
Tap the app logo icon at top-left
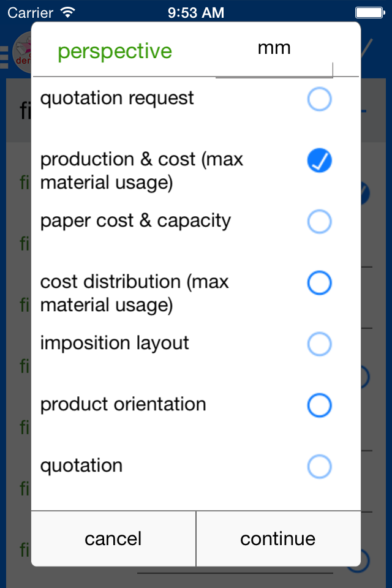point(22,51)
